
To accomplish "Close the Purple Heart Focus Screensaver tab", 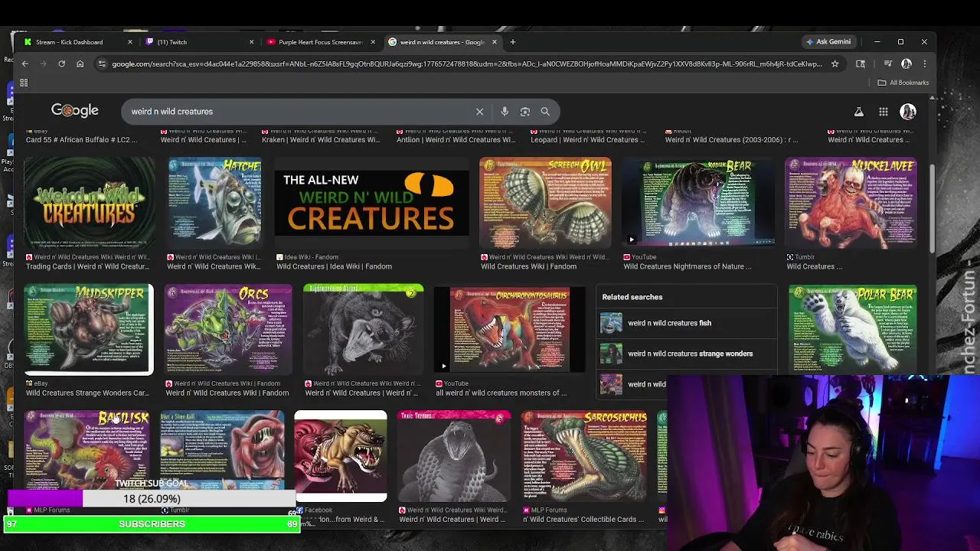I will click(373, 42).
